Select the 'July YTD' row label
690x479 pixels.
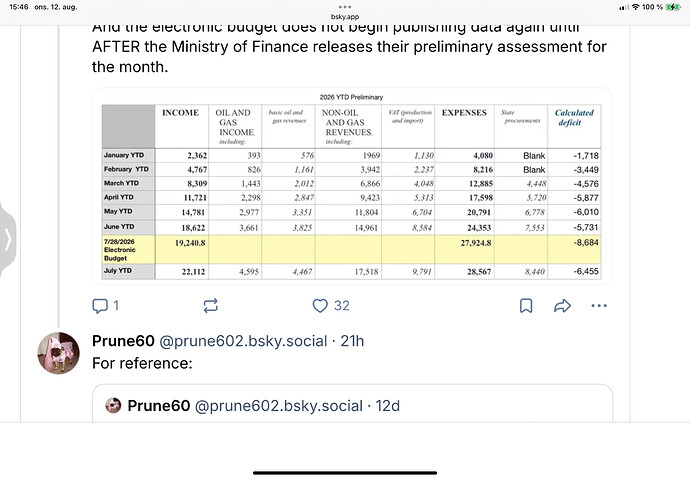click(x=117, y=271)
